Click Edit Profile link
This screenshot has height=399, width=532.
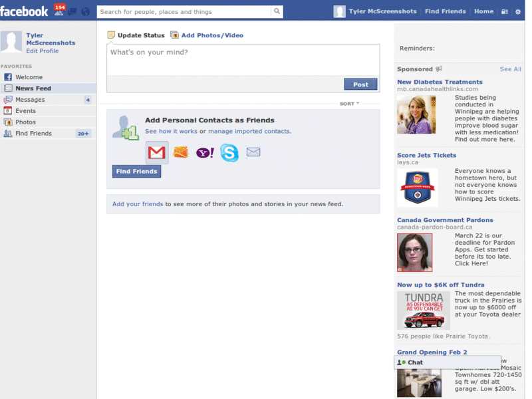point(43,51)
